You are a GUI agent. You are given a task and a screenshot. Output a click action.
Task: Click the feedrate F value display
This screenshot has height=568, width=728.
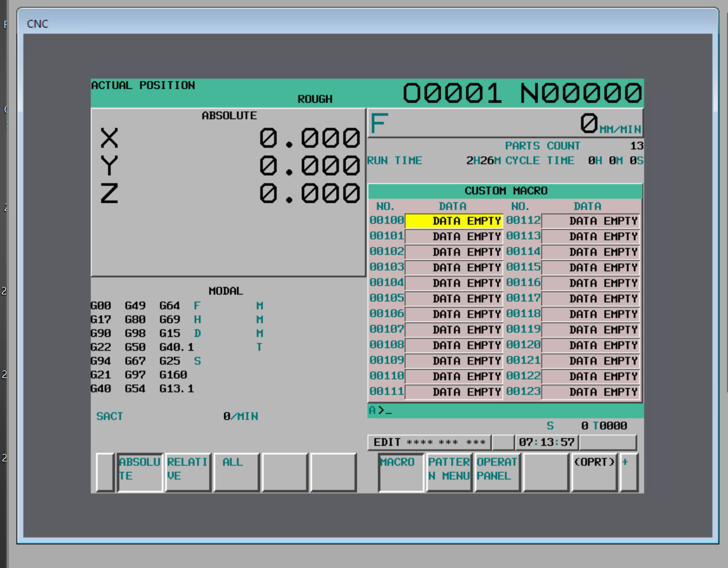pyautogui.click(x=589, y=123)
